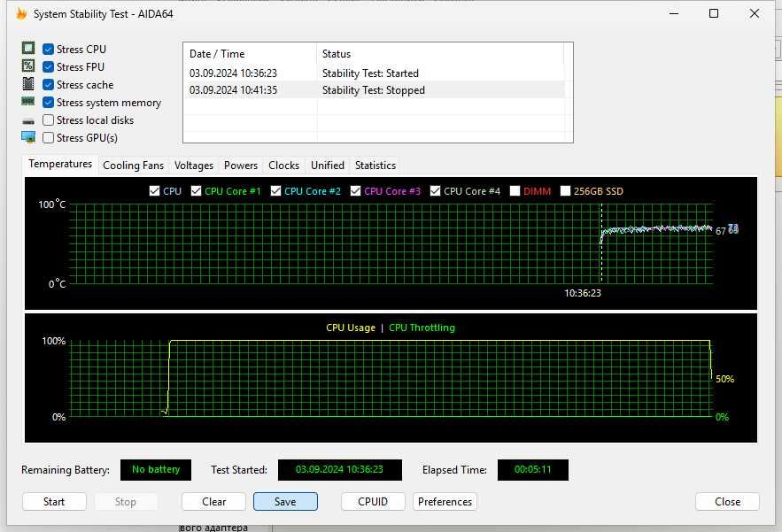Click the monitor icon beside Stress GPU(s)
The height and width of the screenshot is (532, 782).
28,137
